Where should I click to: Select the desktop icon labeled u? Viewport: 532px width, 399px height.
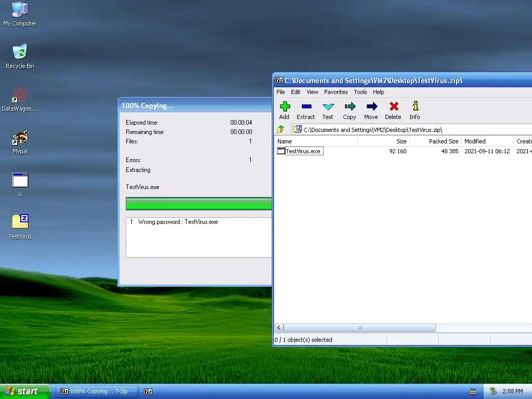point(20,185)
